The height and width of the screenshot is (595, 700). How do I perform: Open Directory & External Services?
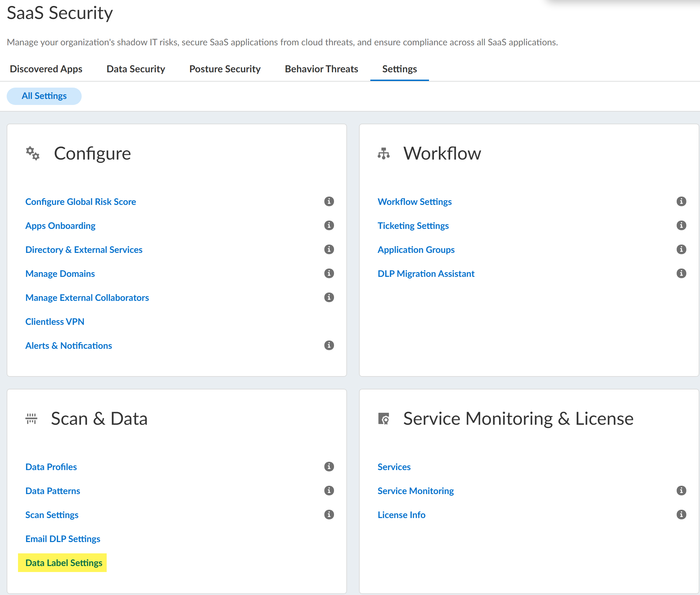click(84, 250)
